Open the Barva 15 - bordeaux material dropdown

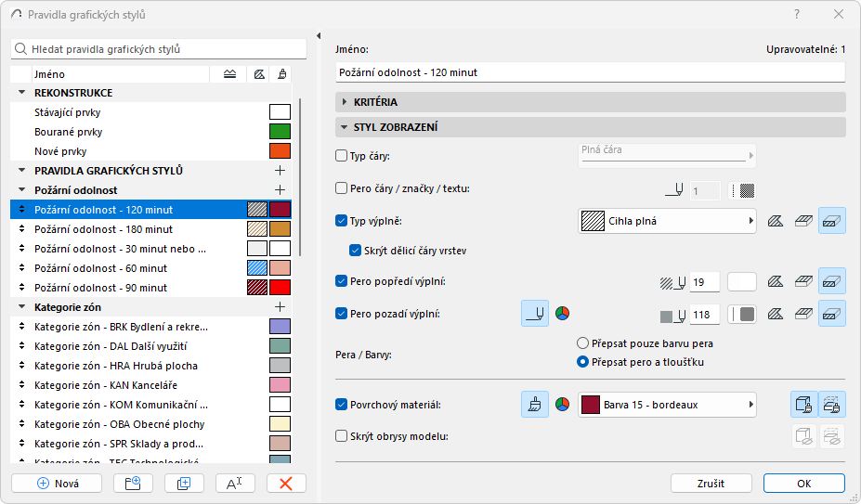(666, 405)
